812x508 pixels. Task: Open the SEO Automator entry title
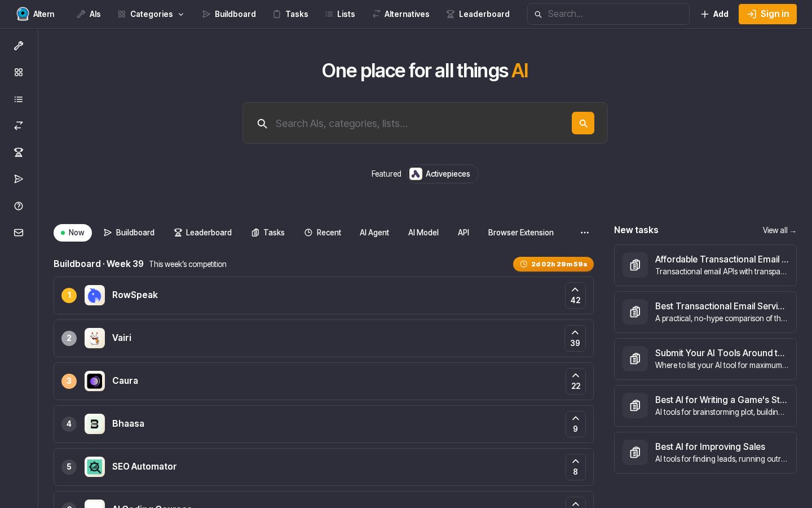[144, 467]
